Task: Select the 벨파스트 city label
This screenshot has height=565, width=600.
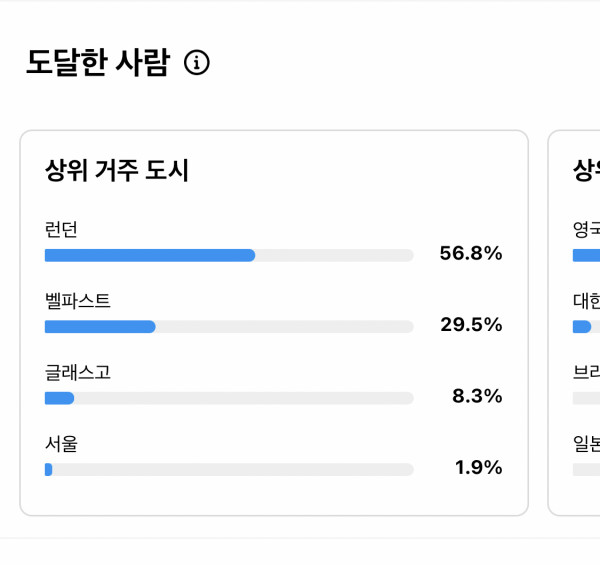Action: tap(78, 301)
